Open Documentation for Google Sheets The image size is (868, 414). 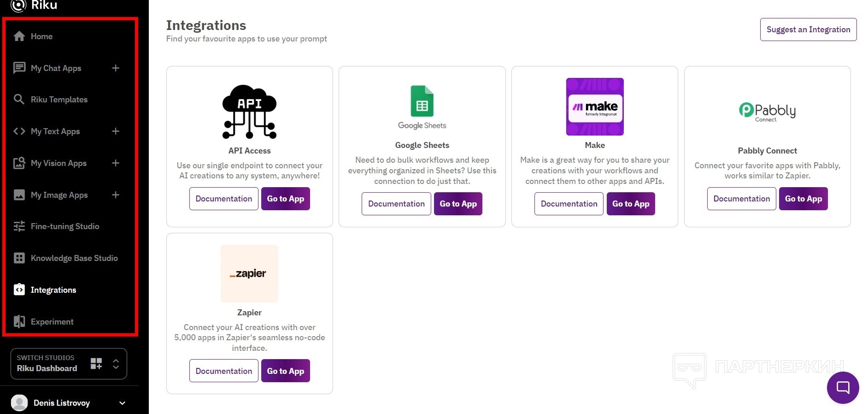[x=396, y=204]
